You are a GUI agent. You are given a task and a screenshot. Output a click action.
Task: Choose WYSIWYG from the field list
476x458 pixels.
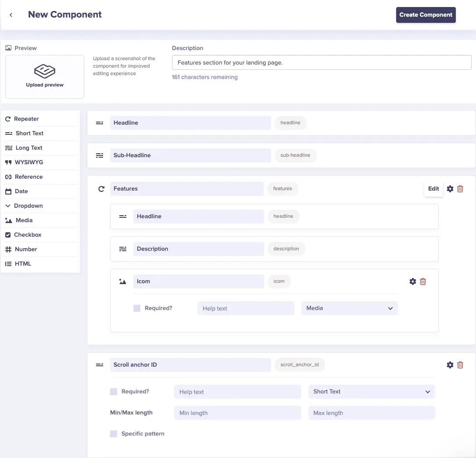click(29, 162)
